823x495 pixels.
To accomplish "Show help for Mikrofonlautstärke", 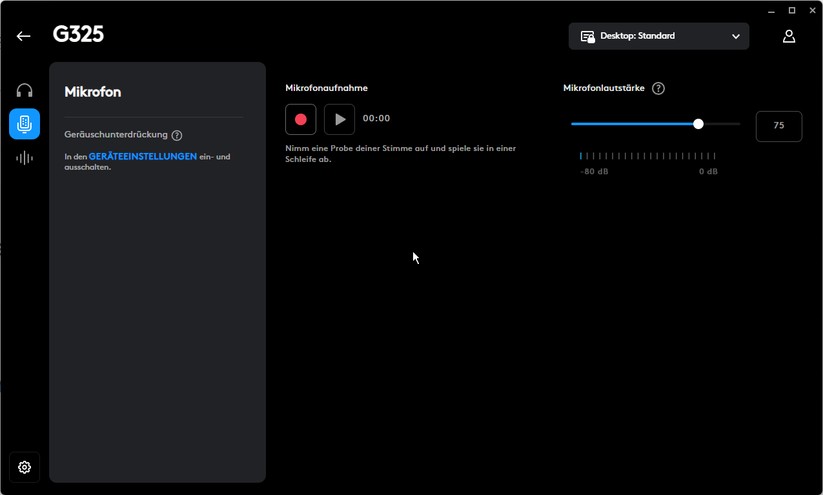I will click(658, 89).
